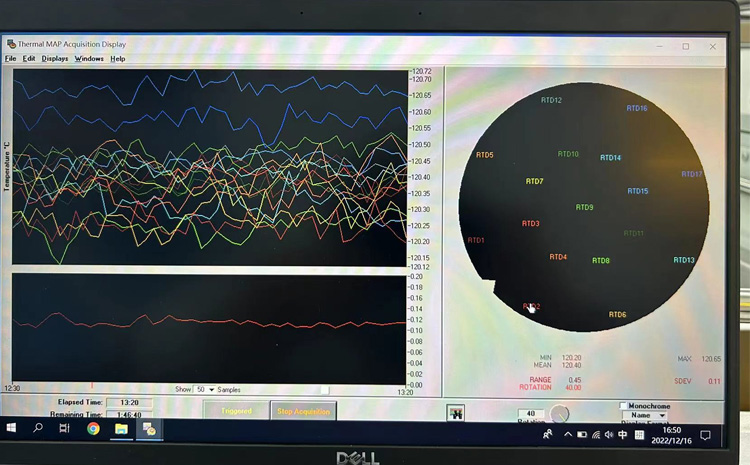Toggle the Monochrome checkbox

pos(623,406)
